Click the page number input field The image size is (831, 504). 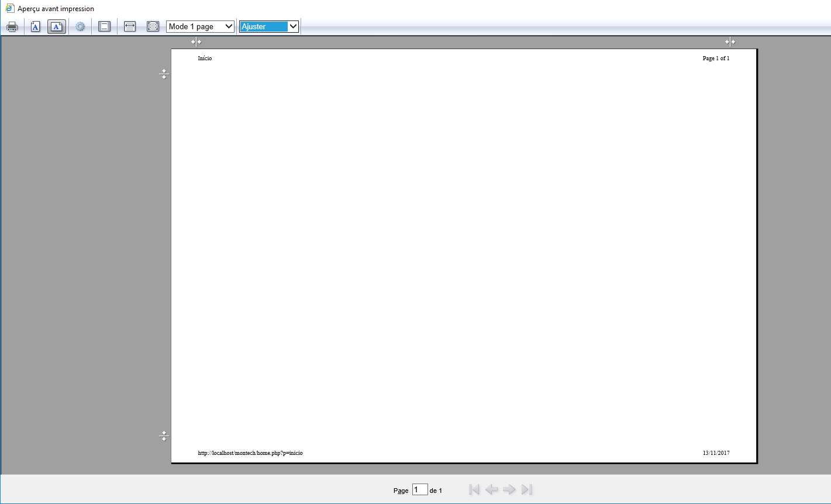(x=420, y=490)
